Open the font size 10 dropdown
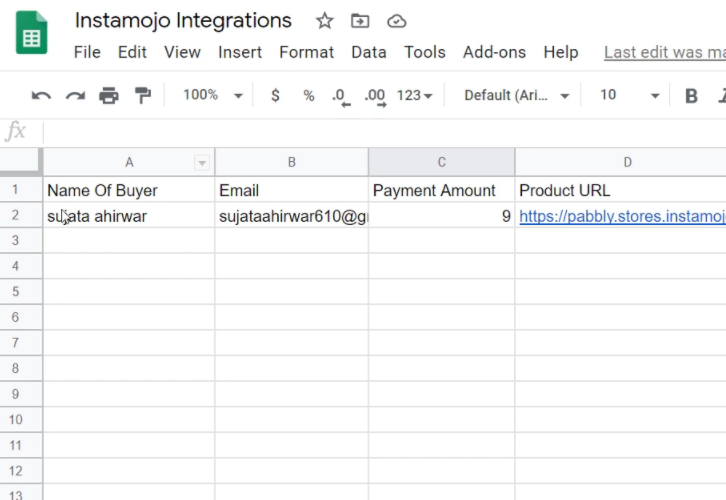The image size is (726, 500). click(x=629, y=95)
